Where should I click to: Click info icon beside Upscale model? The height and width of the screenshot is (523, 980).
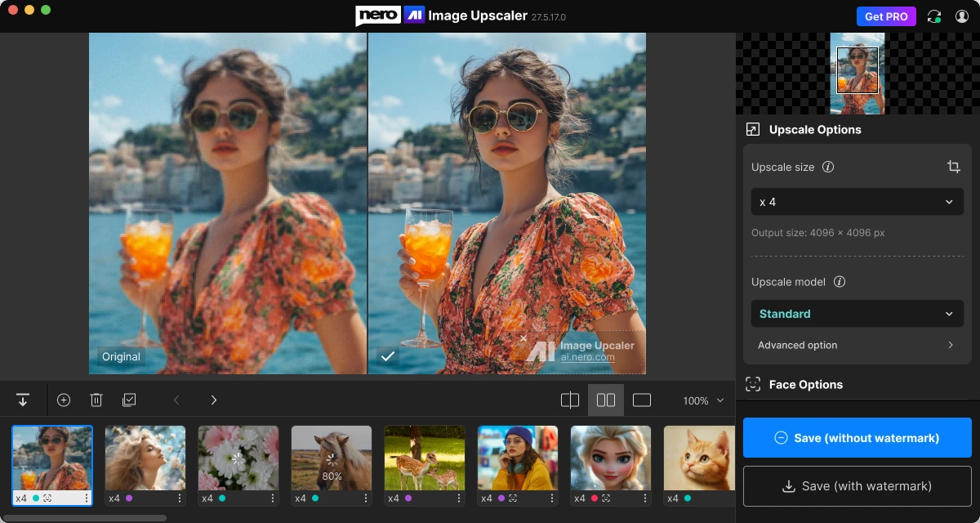pyautogui.click(x=839, y=282)
